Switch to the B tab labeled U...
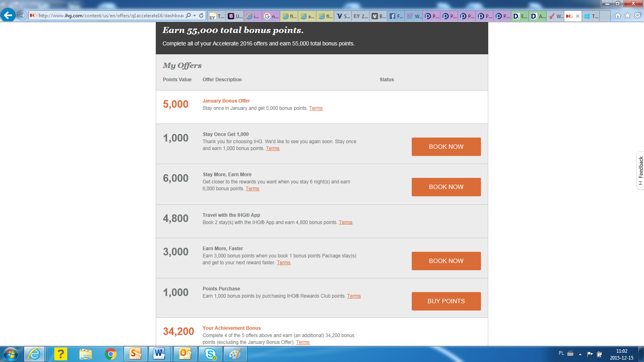 235,16
